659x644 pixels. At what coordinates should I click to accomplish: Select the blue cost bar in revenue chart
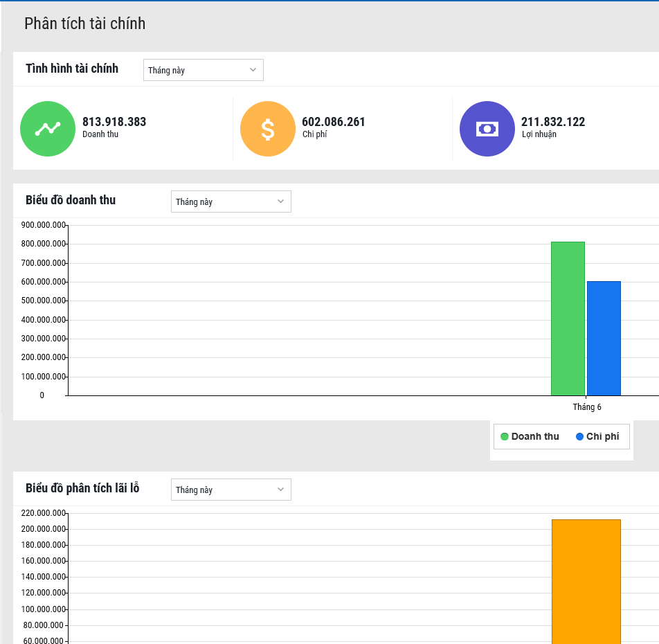click(x=604, y=338)
